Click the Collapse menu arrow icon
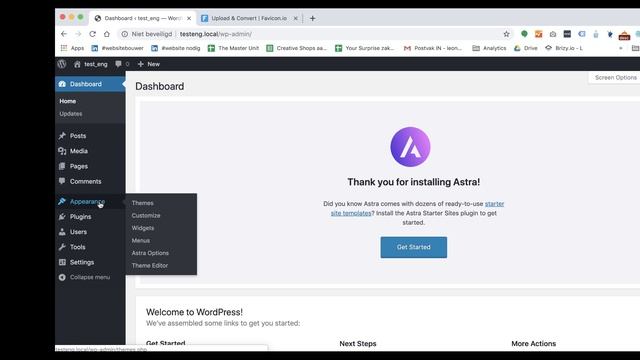 pos(62,277)
